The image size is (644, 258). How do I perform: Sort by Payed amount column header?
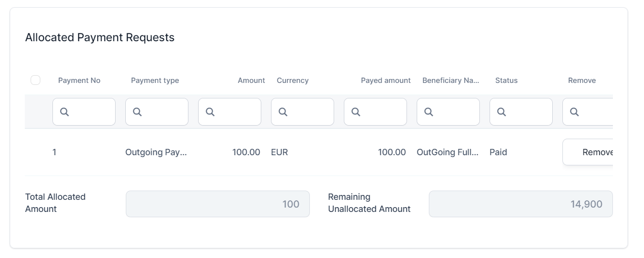tap(386, 81)
